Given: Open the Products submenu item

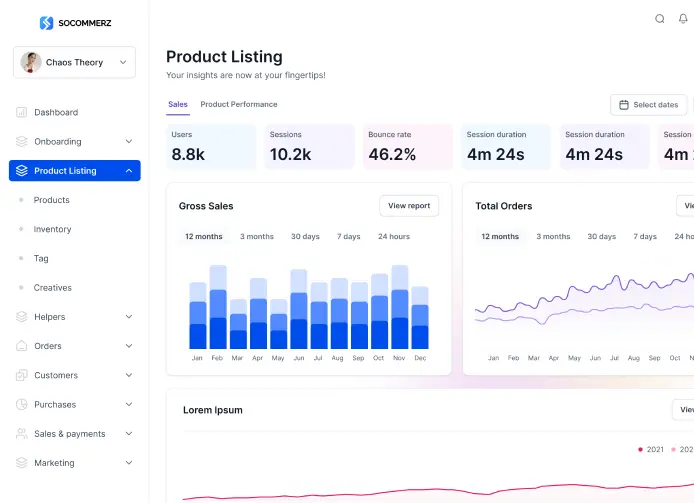Looking at the screenshot, I should click(51, 200).
